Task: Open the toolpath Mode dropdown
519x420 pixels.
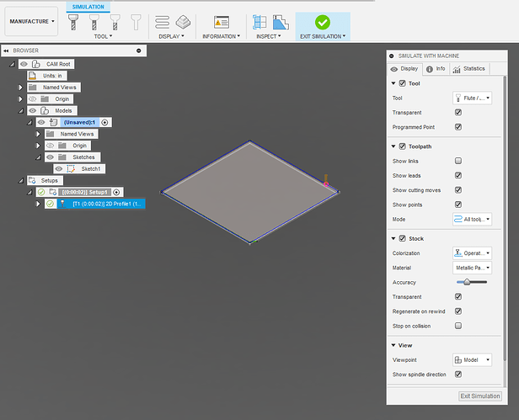Action: click(472, 219)
